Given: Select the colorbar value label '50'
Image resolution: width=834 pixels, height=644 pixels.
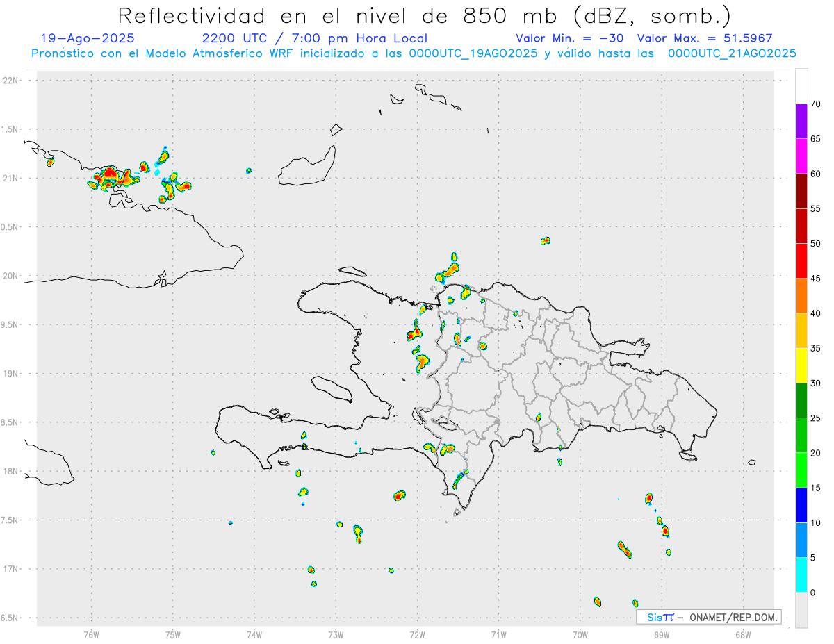Looking at the screenshot, I should point(816,244).
